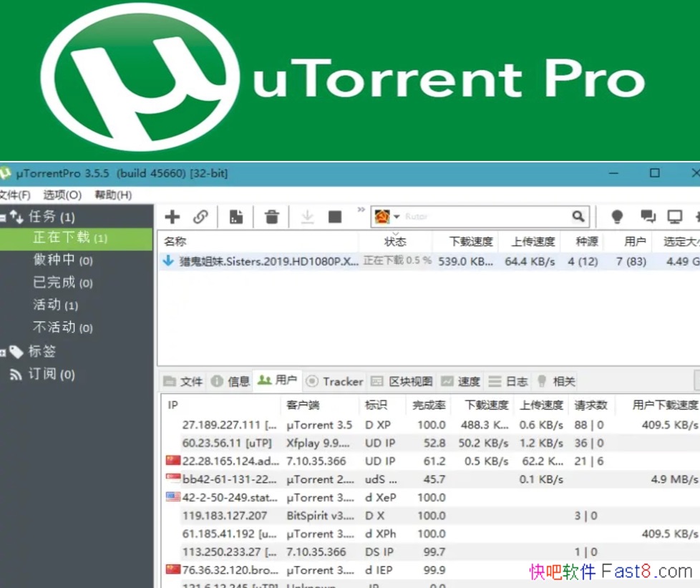Open the search engine selector dropdown

(x=397, y=216)
